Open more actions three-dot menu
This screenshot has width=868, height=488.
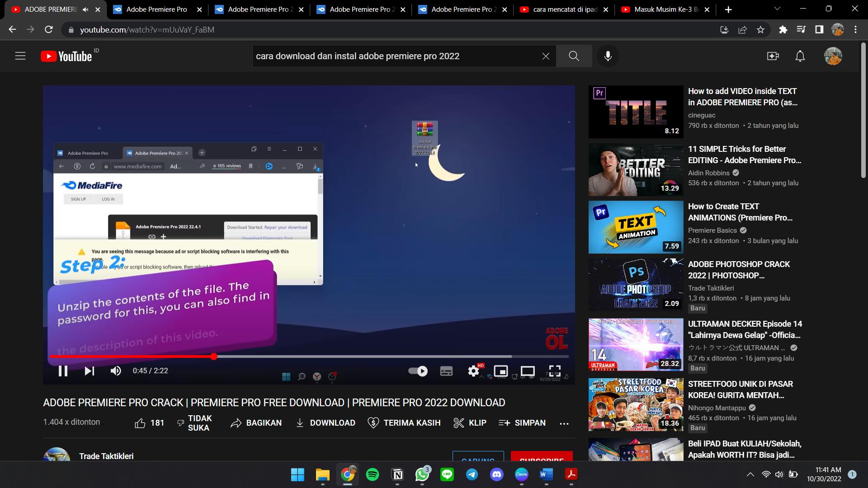pyautogui.click(x=564, y=423)
